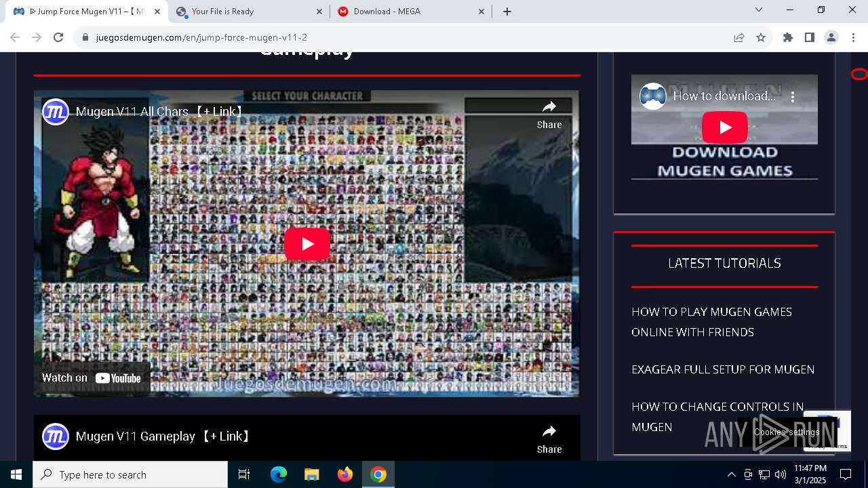Screen dimensions: 868x488
Task: Open the notification center
Action: (x=846, y=474)
